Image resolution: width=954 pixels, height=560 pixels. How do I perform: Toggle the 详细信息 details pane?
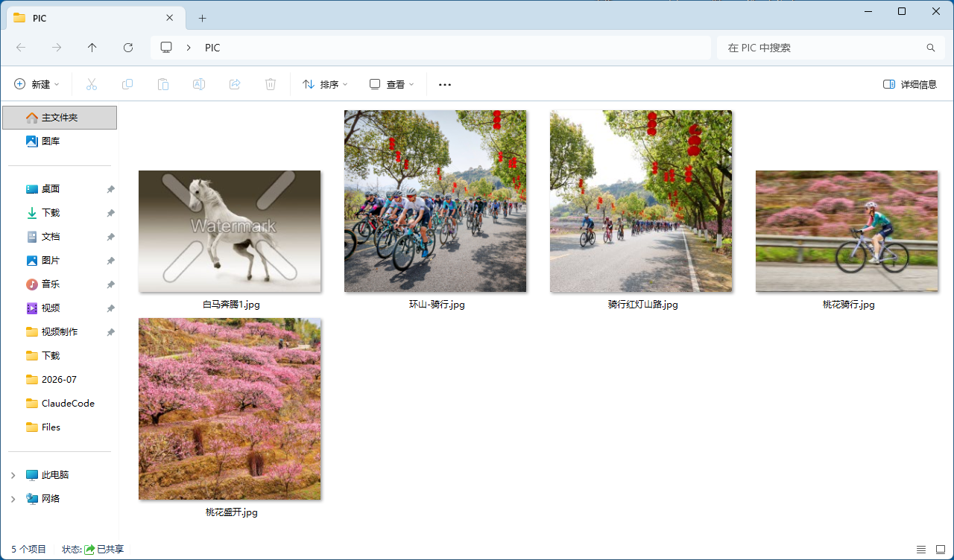pyautogui.click(x=910, y=85)
